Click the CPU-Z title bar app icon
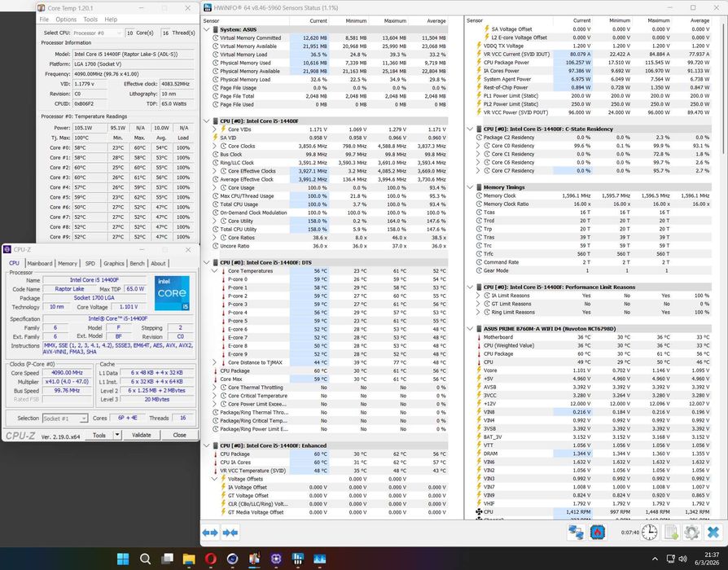The width and height of the screenshot is (728, 570). pyautogui.click(x=7, y=250)
